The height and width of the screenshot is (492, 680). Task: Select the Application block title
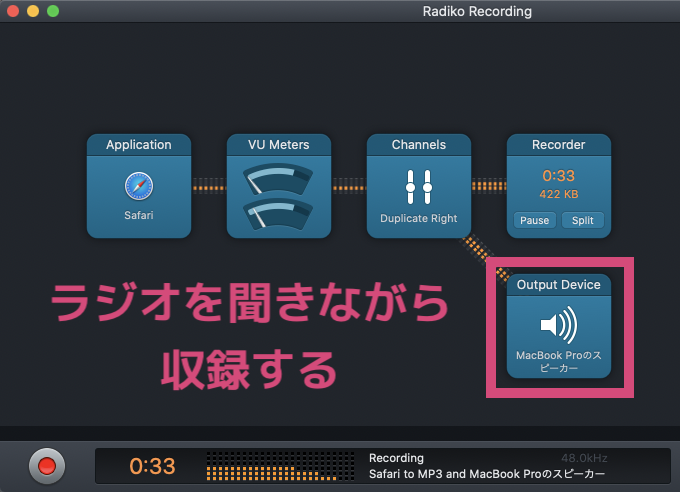(139, 144)
